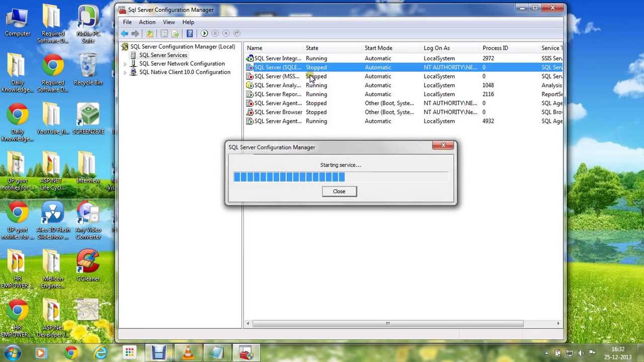This screenshot has height=362, width=644.
Task: Click the Starting service progress bar
Action: point(341,176)
